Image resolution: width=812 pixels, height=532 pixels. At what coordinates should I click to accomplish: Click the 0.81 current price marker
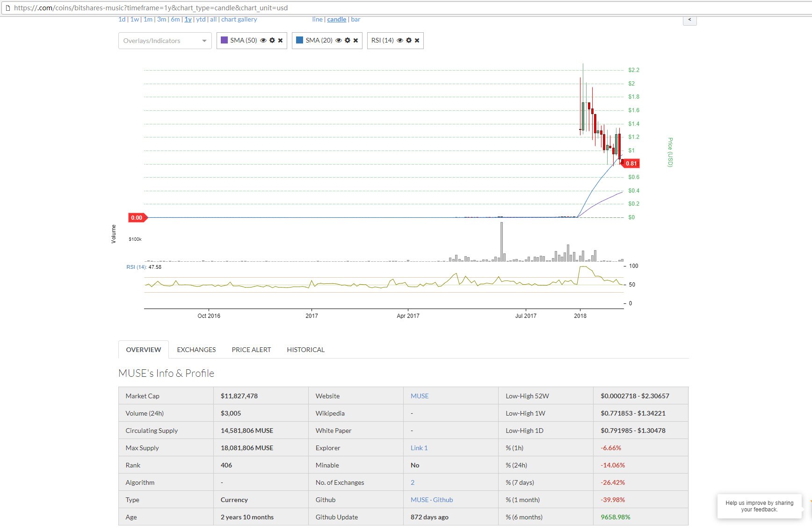[x=630, y=164]
